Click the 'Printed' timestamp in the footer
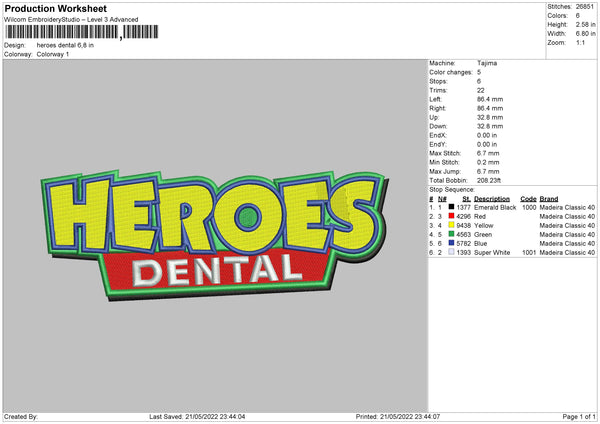Screen dimensions: 600x424 point(398,417)
